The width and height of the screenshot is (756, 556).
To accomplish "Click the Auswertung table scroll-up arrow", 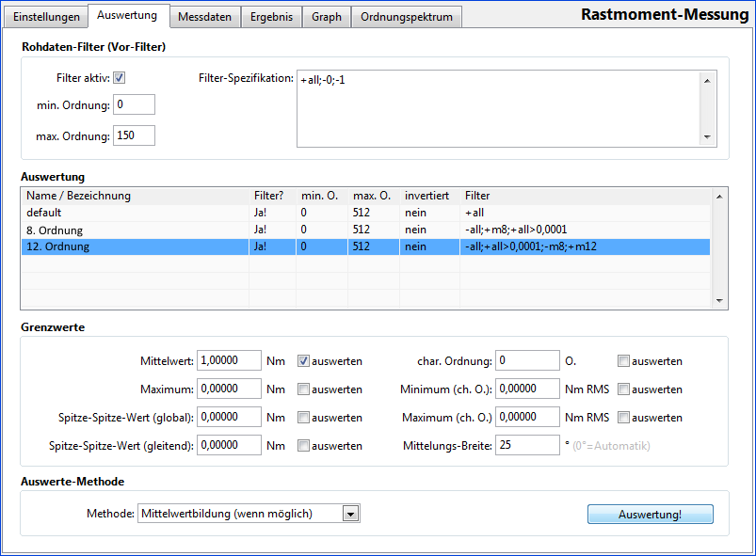I will 719,196.
